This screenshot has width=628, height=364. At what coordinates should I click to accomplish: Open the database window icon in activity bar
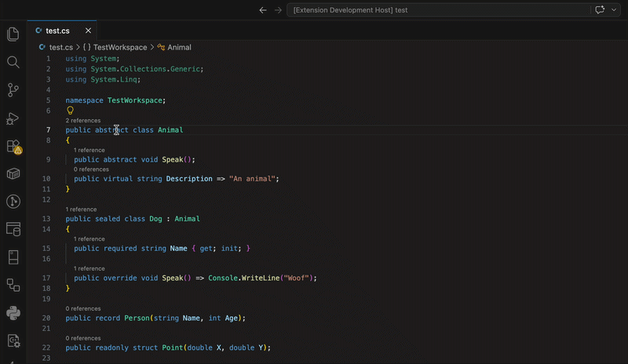click(x=13, y=229)
